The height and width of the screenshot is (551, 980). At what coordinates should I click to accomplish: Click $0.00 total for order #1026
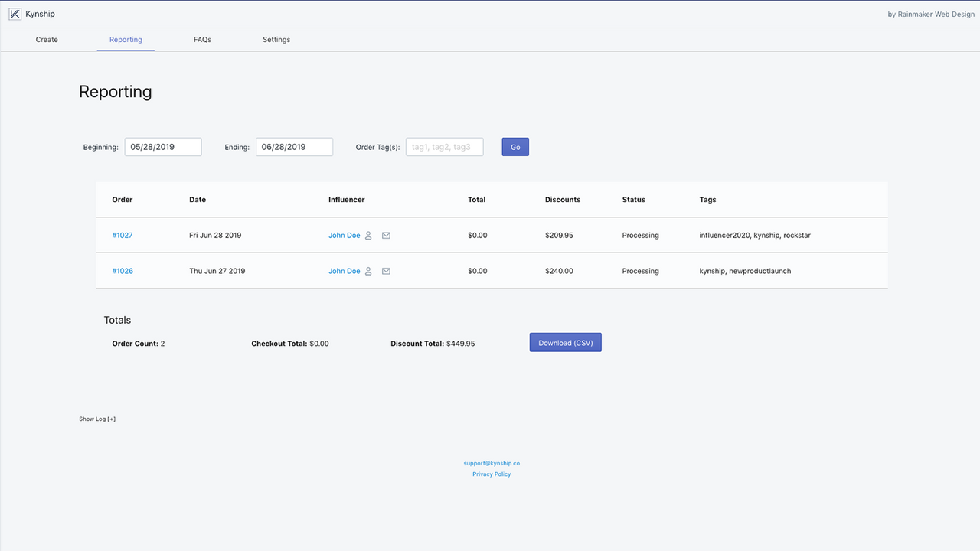tap(478, 271)
